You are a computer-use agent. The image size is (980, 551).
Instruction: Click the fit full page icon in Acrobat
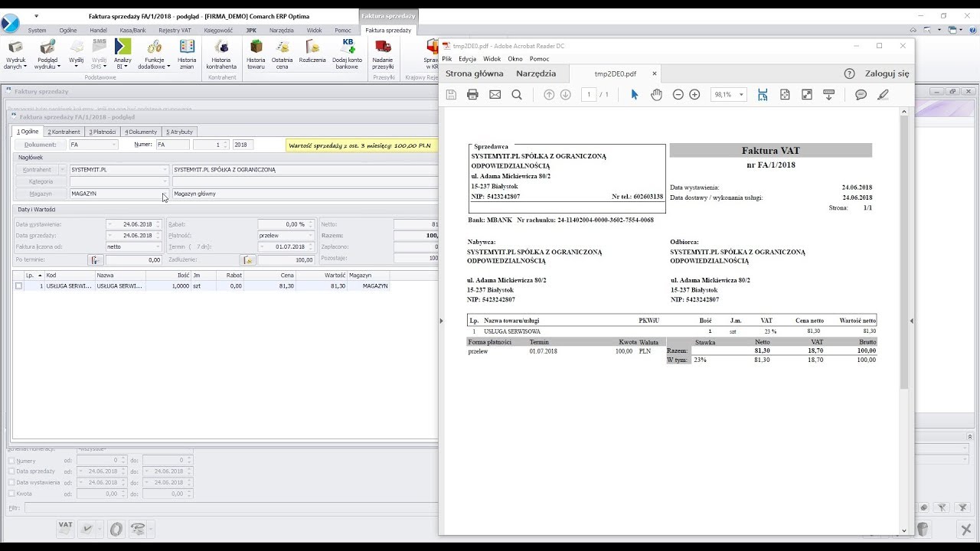point(785,94)
